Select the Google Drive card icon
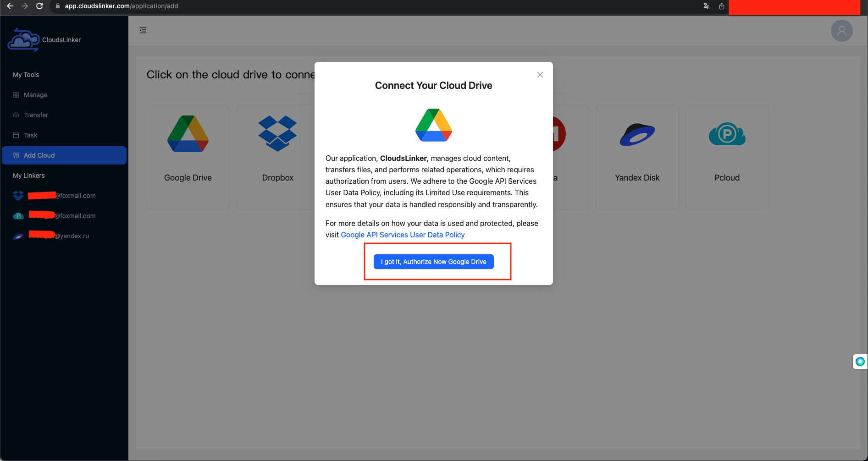The height and width of the screenshot is (461, 868). 188,134
